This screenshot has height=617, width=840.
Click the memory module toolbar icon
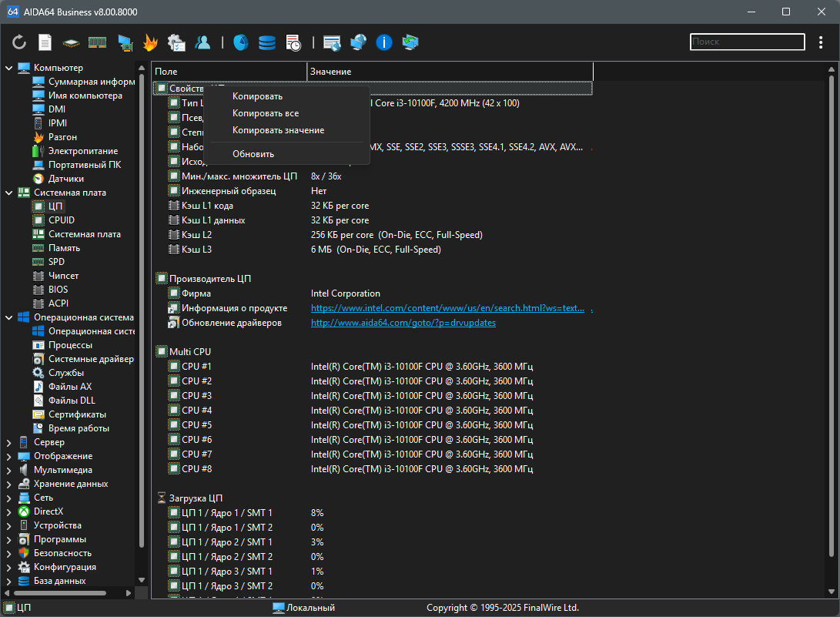(97, 42)
